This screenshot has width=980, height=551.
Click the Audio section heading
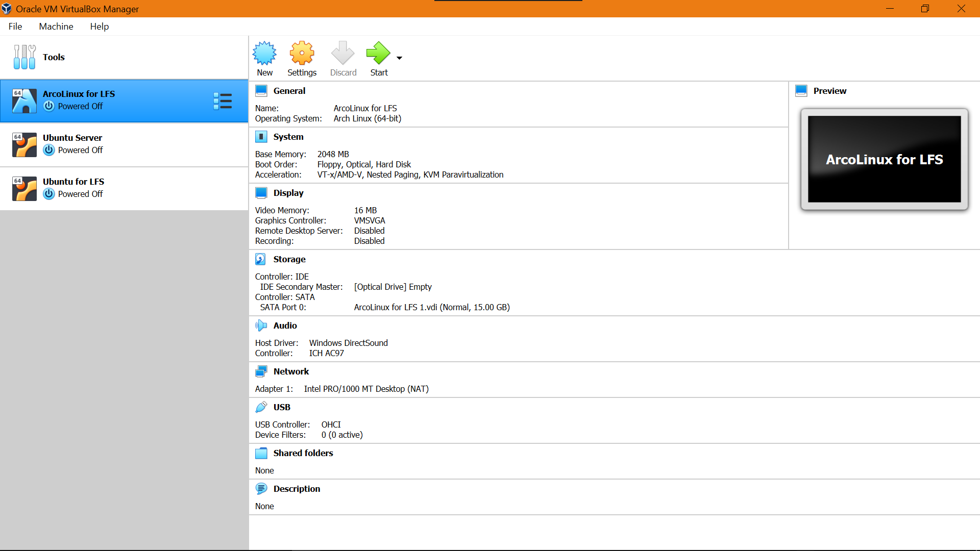click(285, 325)
